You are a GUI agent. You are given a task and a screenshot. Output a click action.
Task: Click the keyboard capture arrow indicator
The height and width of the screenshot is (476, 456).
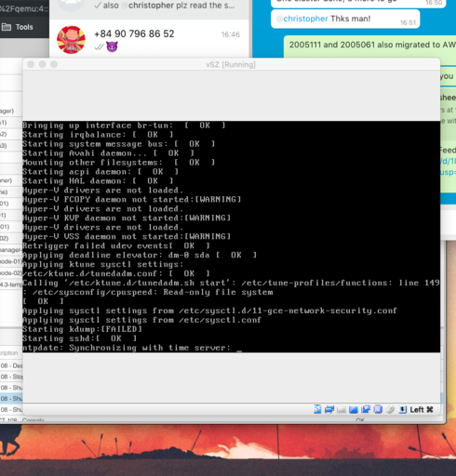tap(402, 410)
